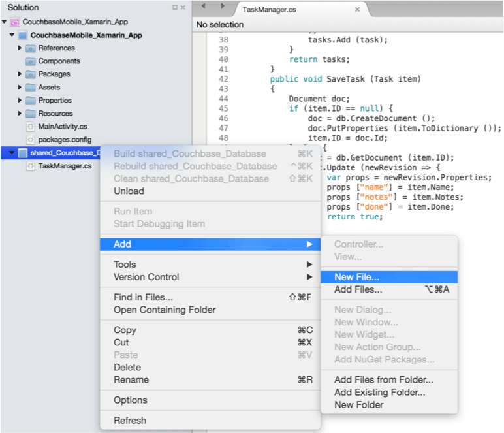Choose Find in Files...
504x433 pixels.
point(210,297)
